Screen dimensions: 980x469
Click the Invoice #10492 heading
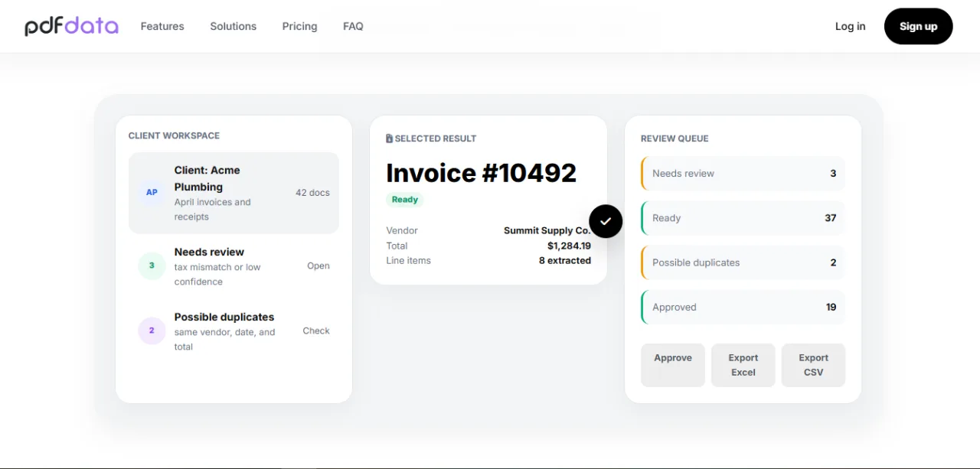coord(481,173)
